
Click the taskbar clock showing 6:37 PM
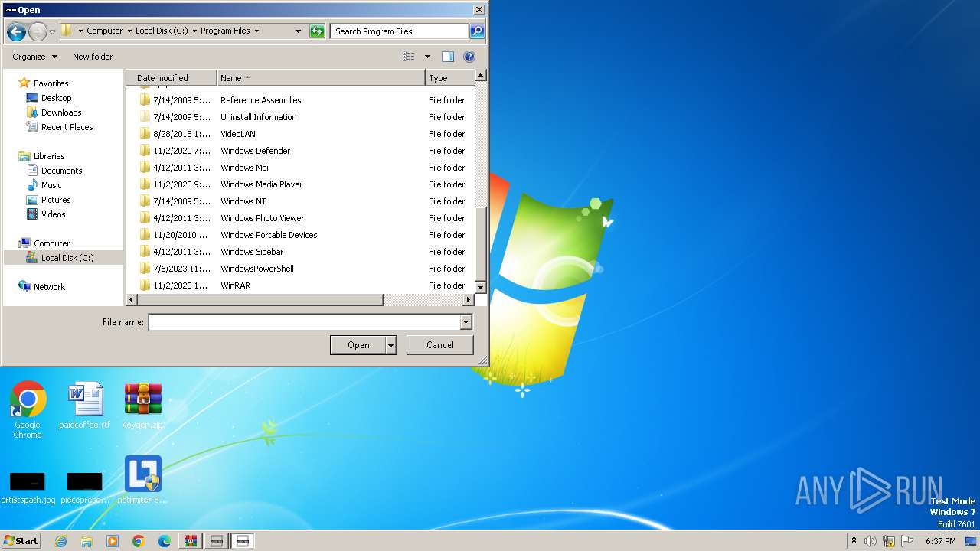click(x=940, y=541)
